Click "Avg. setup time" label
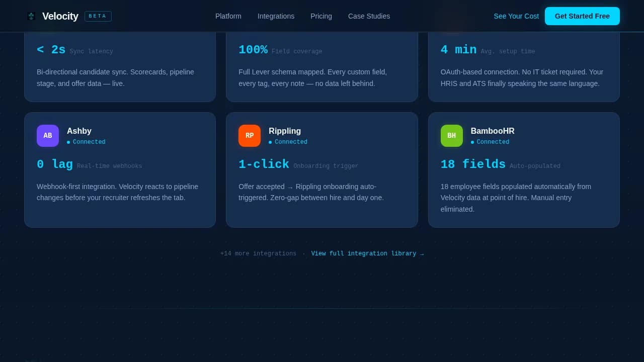The height and width of the screenshot is (362, 644). point(508,52)
